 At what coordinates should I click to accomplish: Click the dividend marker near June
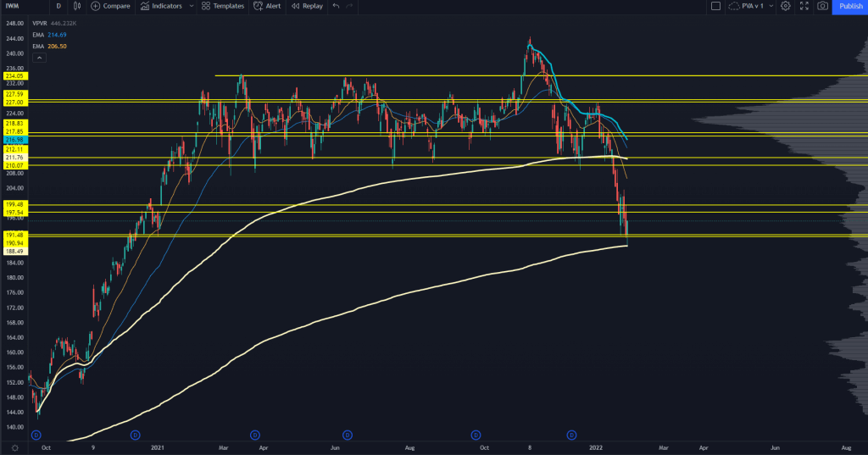coord(347,435)
